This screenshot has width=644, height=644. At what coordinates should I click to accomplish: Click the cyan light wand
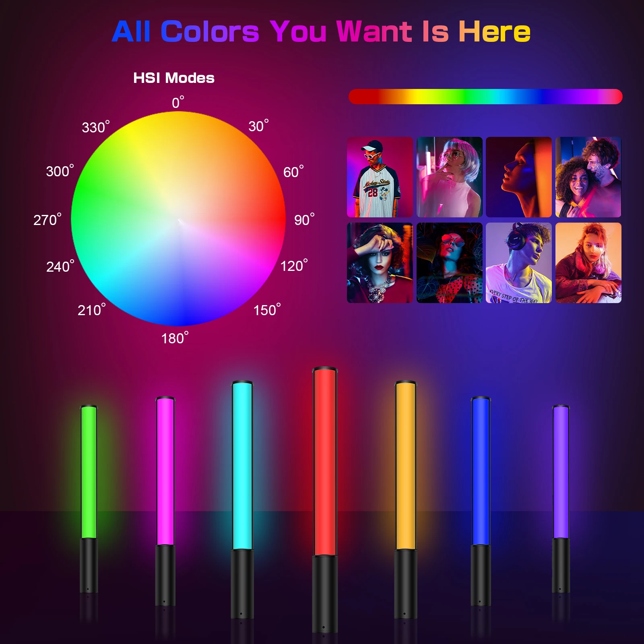click(242, 500)
